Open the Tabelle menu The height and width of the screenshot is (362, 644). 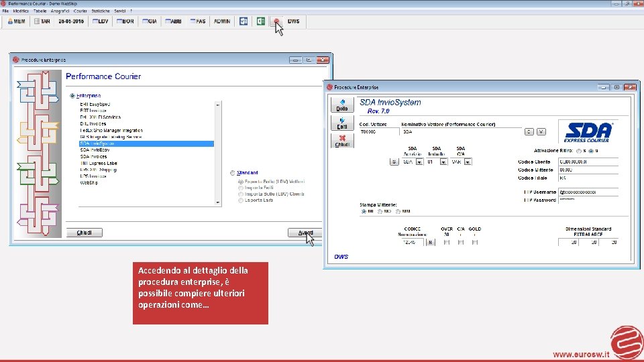[40, 11]
